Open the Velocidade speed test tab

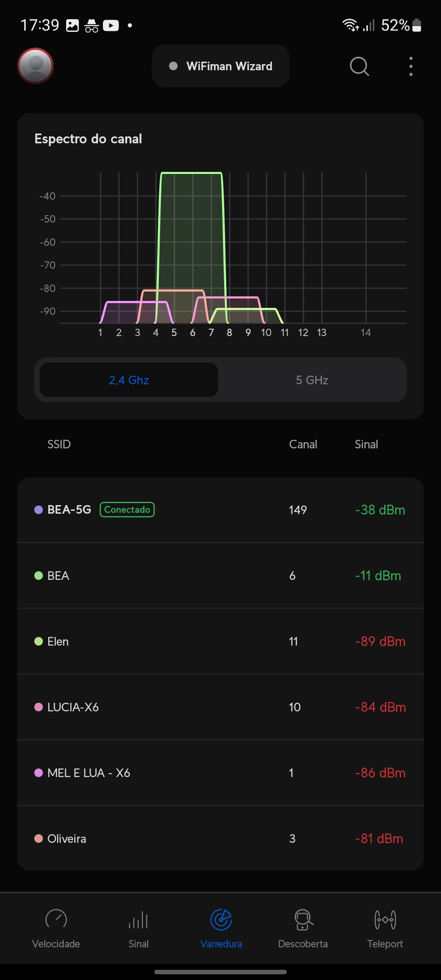click(56, 928)
